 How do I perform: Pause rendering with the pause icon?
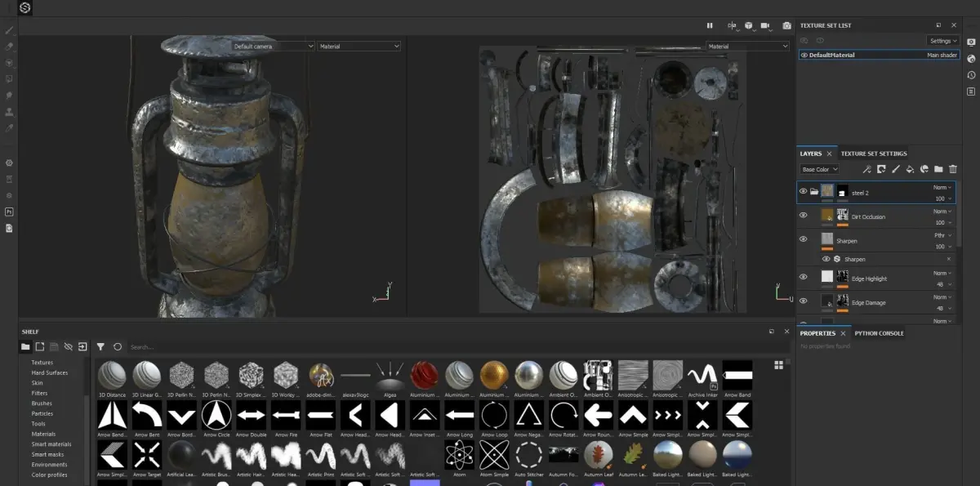click(710, 25)
